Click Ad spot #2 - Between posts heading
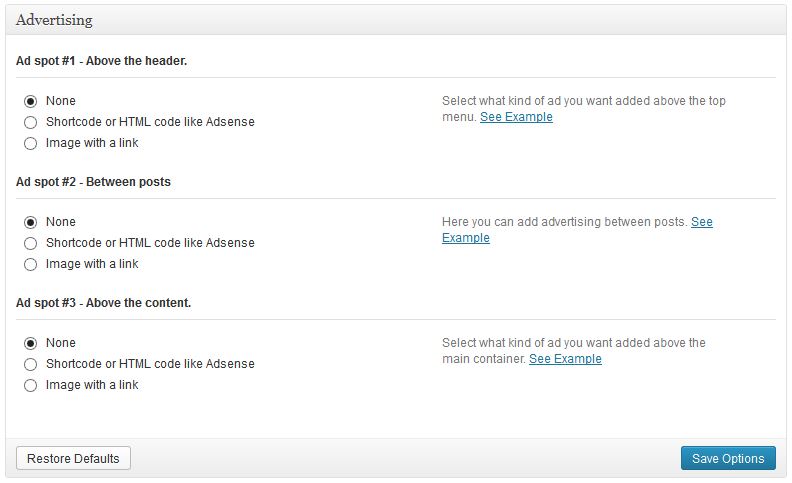Viewport: 792px width, 483px height. coord(93,182)
